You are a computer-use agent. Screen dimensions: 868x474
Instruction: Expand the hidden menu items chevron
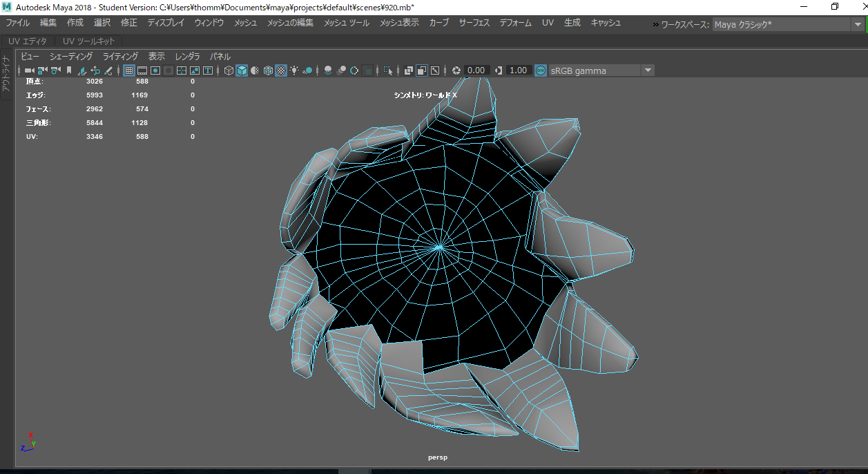(655, 24)
